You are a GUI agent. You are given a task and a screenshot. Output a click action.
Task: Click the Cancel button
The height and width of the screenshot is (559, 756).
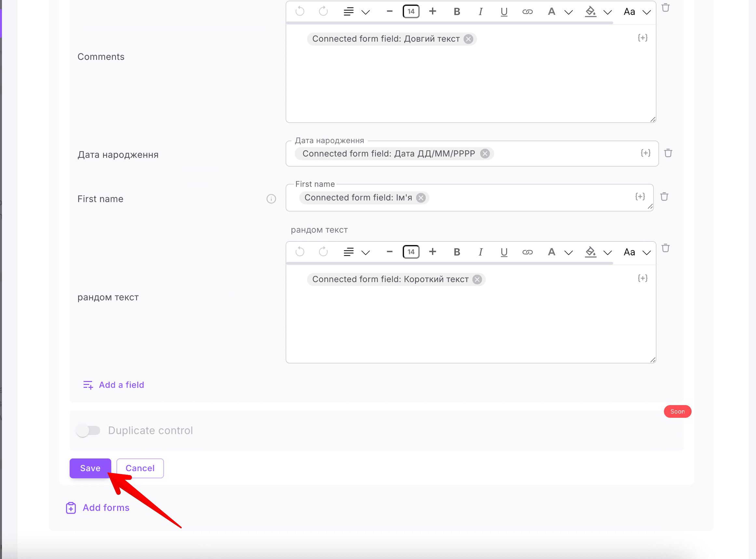click(140, 468)
